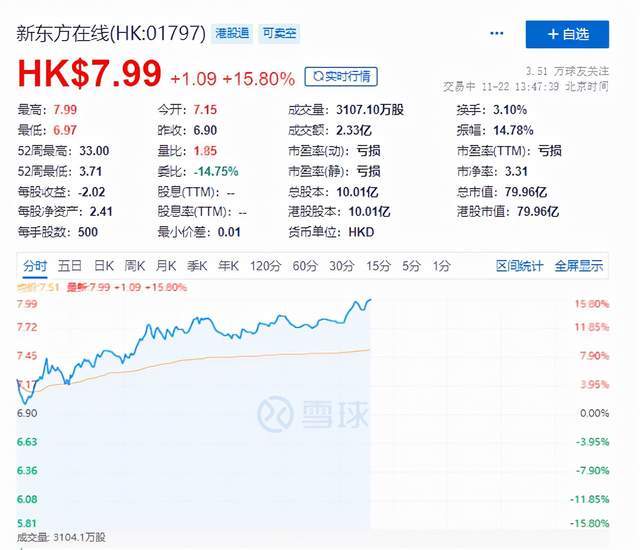The image size is (640, 550).
Task: Click the 总市值 79.96亿 value
Action: 526,192
